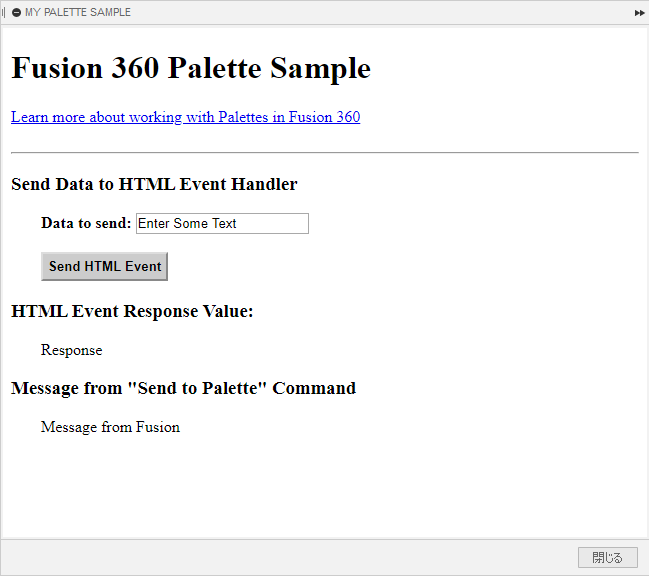This screenshot has width=649, height=576.
Task: Collapse the My Palette Sample panel icon
Action: point(17,13)
